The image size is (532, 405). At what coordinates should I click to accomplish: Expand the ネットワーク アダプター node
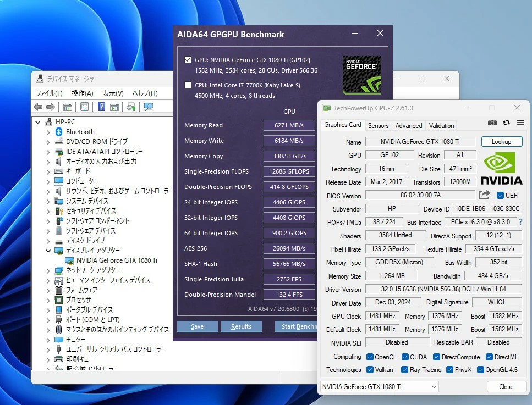point(48,270)
